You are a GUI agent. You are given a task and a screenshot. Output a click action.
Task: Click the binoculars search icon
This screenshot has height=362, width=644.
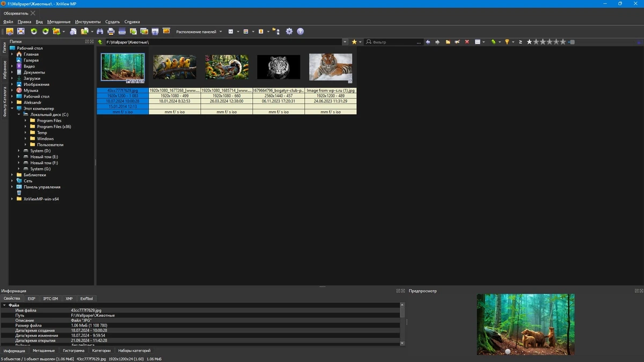pos(100,32)
